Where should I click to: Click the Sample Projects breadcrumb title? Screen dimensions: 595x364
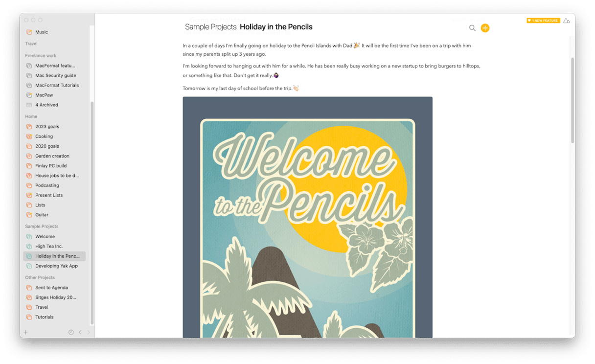(x=210, y=27)
